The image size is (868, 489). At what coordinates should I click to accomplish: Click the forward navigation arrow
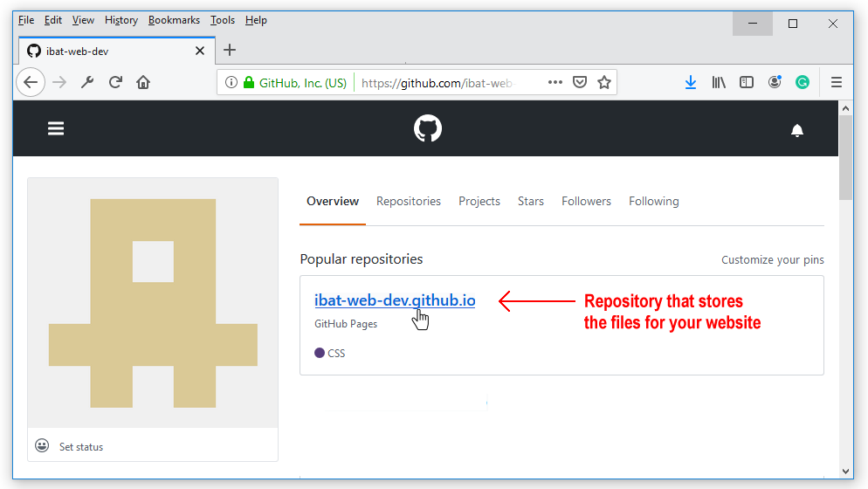pyautogui.click(x=59, y=82)
